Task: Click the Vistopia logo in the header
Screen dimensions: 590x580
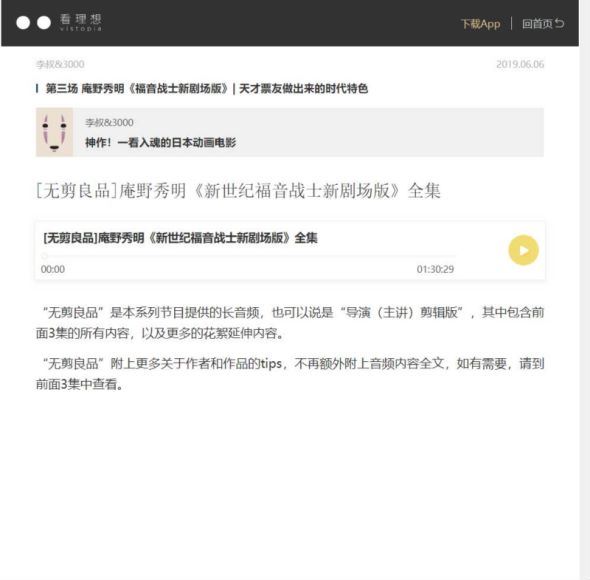Action: (59, 23)
